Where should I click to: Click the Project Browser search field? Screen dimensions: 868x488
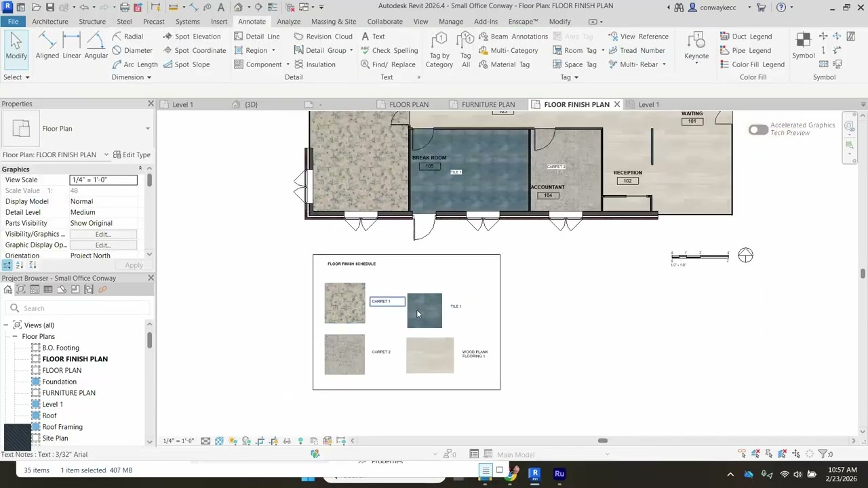[x=78, y=308]
